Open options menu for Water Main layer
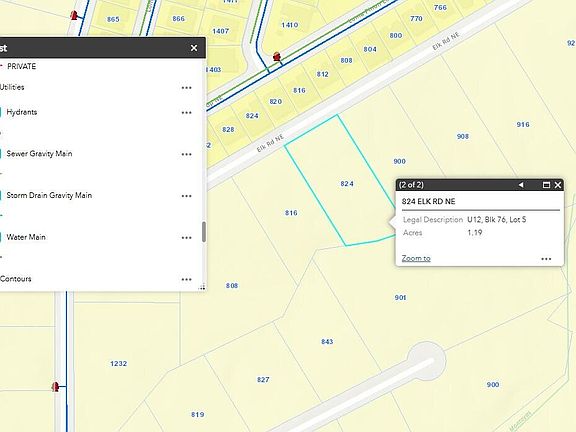The width and height of the screenshot is (576, 432). point(187,238)
